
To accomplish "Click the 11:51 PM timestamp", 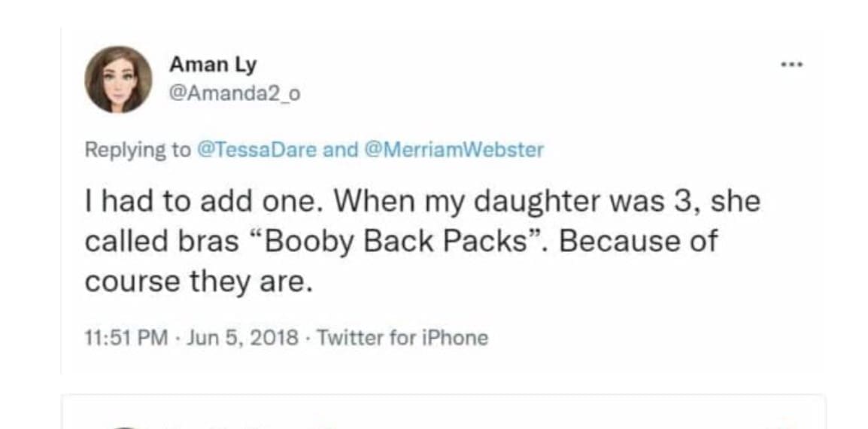I will click(126, 338).
